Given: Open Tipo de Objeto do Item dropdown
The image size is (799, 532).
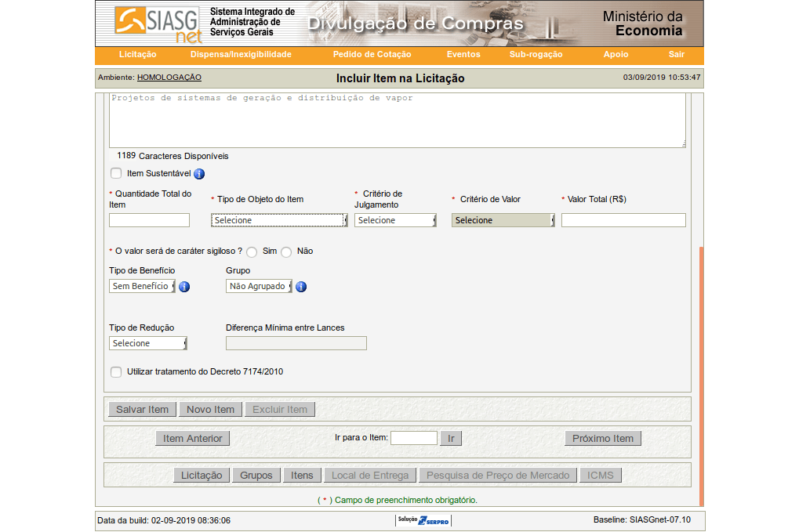Looking at the screenshot, I should click(x=279, y=220).
